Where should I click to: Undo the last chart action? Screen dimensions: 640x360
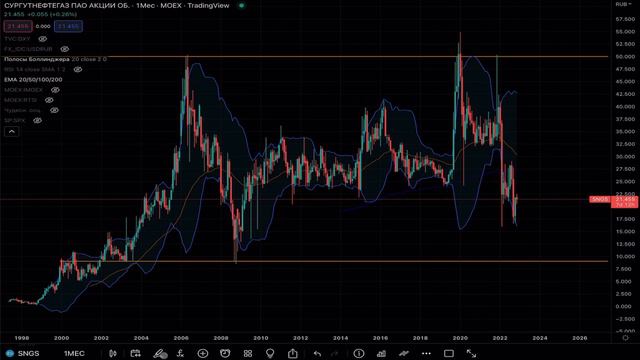(317, 353)
